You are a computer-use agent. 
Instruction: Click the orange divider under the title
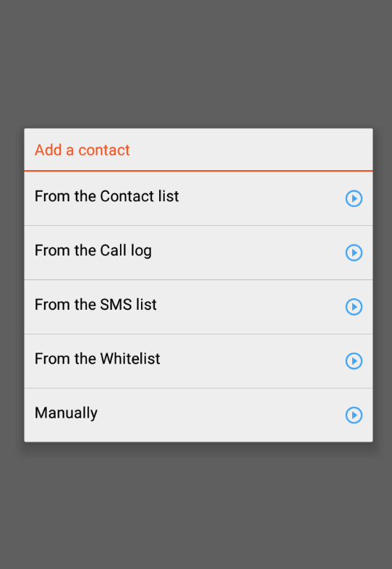pos(198,171)
